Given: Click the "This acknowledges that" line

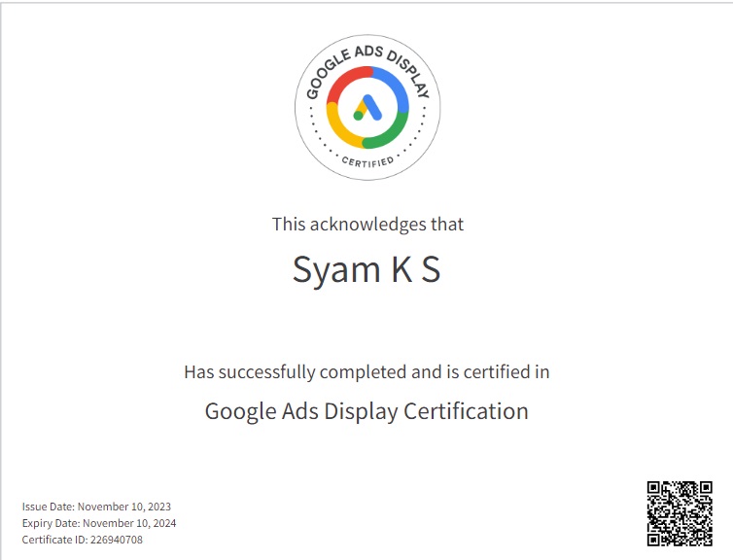Looking at the screenshot, I should coord(367,224).
